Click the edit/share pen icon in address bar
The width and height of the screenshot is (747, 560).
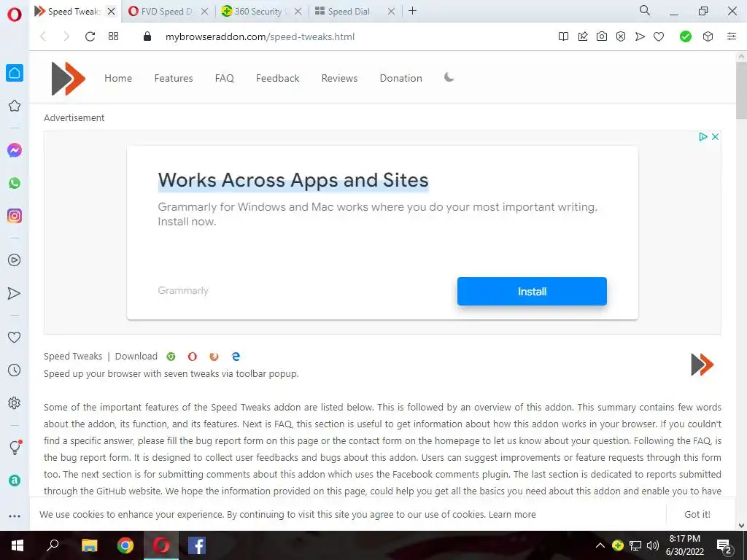click(x=583, y=36)
